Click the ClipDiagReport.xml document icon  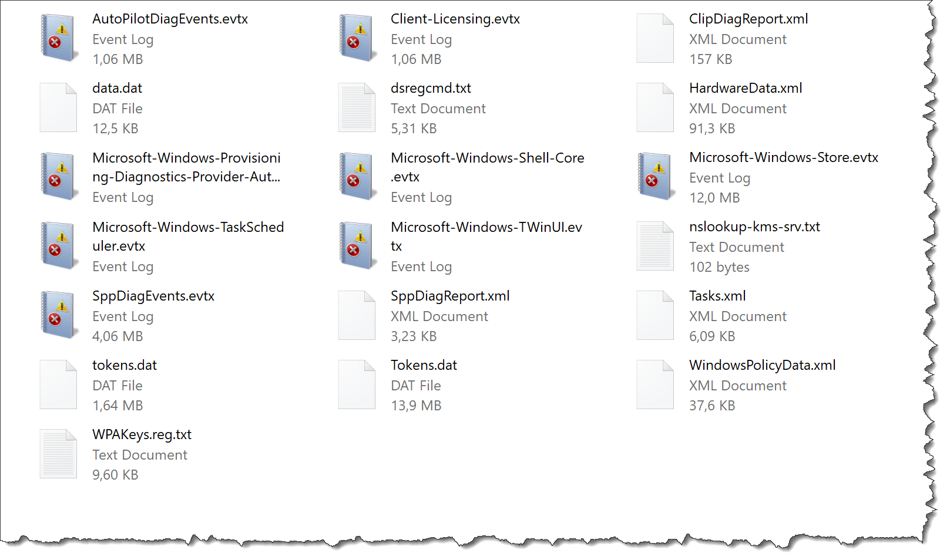[654, 38]
